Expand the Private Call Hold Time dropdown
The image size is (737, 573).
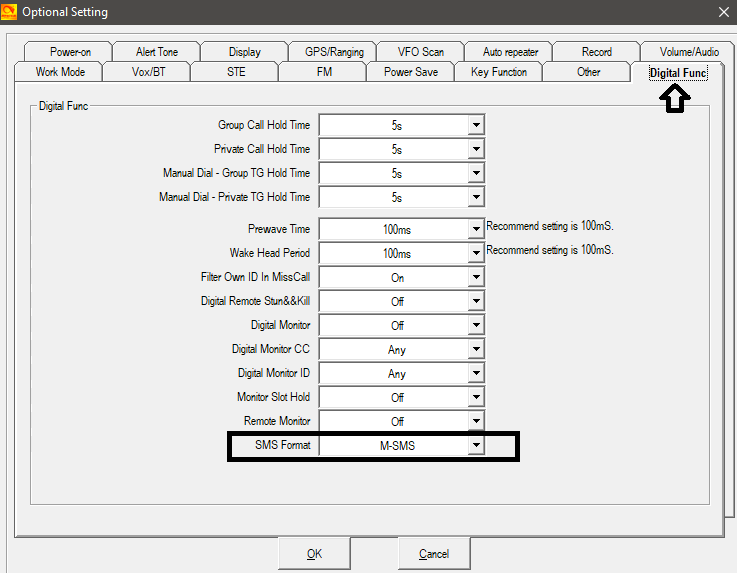(476, 149)
